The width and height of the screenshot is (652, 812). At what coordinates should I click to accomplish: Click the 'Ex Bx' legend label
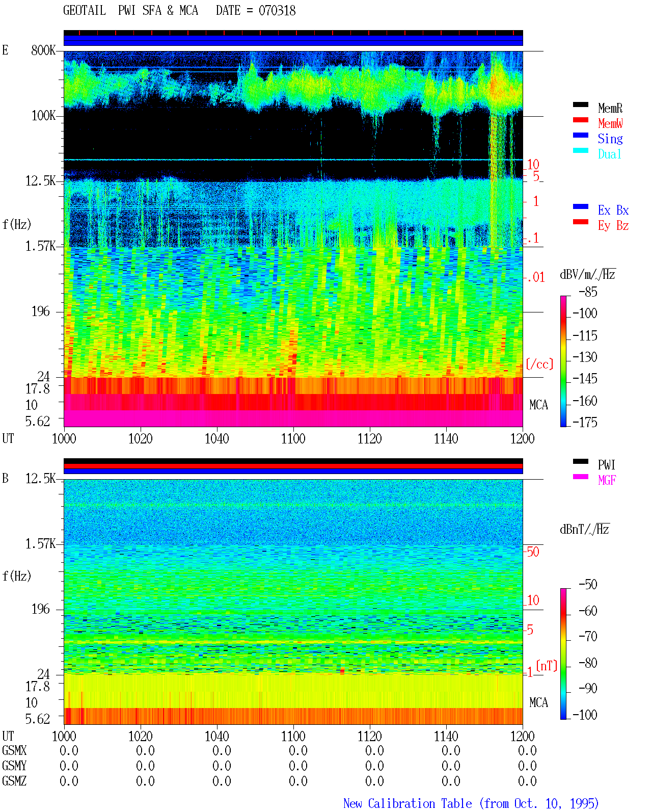(x=613, y=210)
